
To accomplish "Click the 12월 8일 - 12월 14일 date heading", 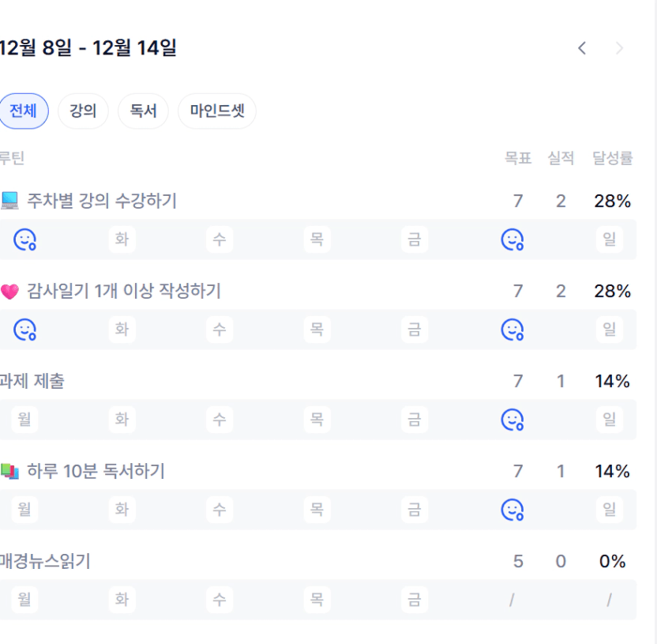I will (x=88, y=48).
